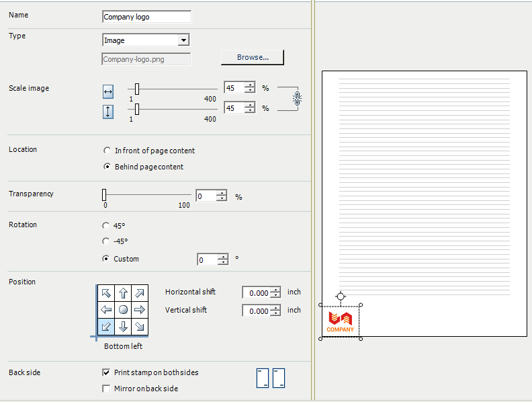
Task: Choose Behind page content option
Action: [x=107, y=166]
